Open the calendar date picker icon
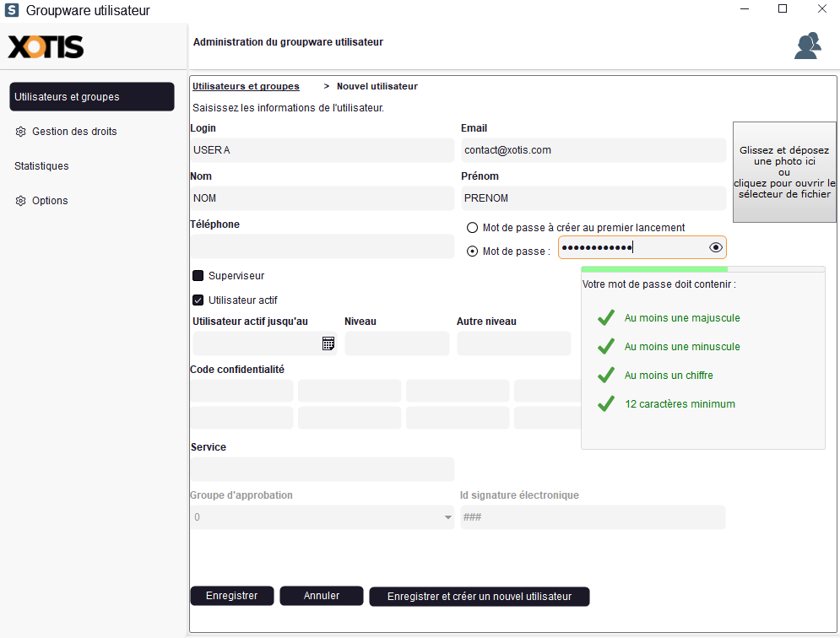Screen dimensions: 840x638 pyautogui.click(x=328, y=343)
